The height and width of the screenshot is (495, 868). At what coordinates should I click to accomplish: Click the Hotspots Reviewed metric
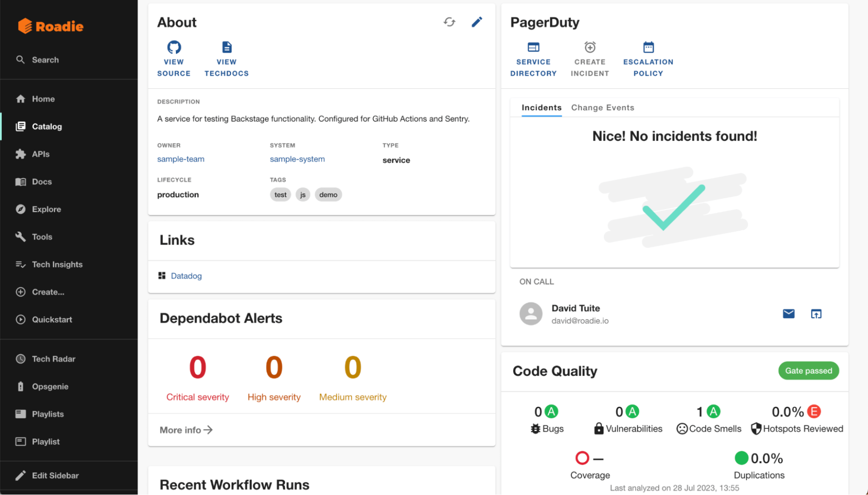(797, 419)
